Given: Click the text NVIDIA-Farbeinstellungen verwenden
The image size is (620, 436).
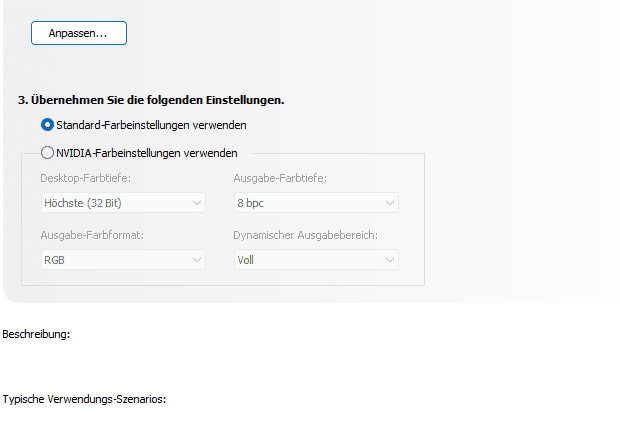Looking at the screenshot, I should tap(147, 153).
